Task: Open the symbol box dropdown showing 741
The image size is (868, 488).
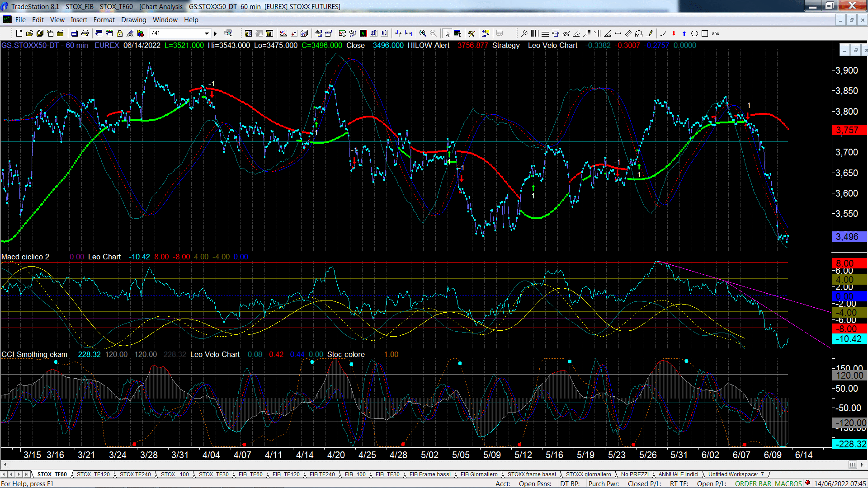Action: pos(207,33)
